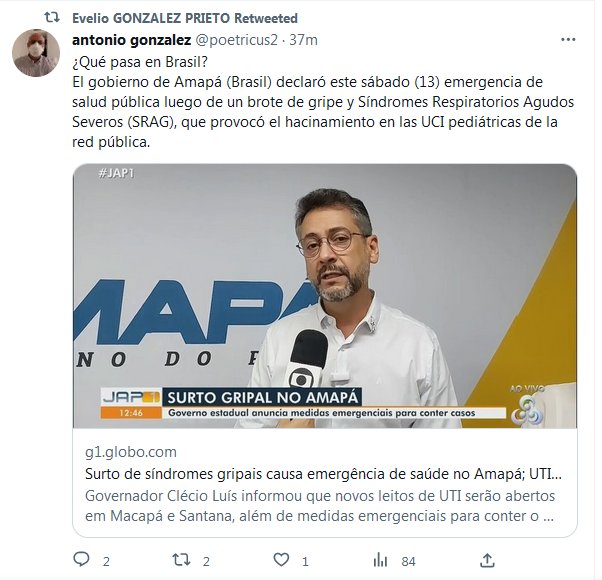602x580 pixels.
Task: Open the @poetricus2 handle
Action: 236,40
